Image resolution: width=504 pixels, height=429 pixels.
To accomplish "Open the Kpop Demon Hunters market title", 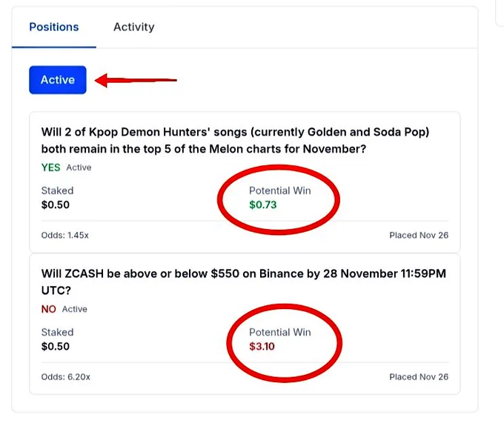I will pyautogui.click(x=235, y=141).
